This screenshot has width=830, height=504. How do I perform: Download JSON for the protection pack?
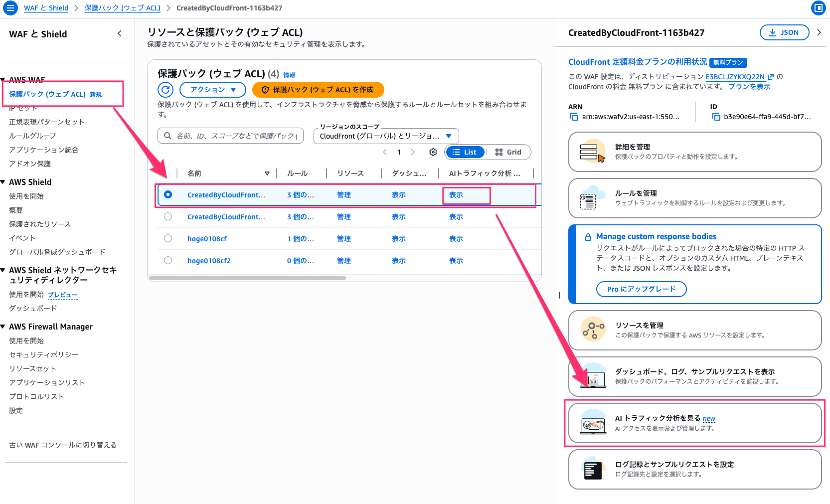tap(785, 32)
